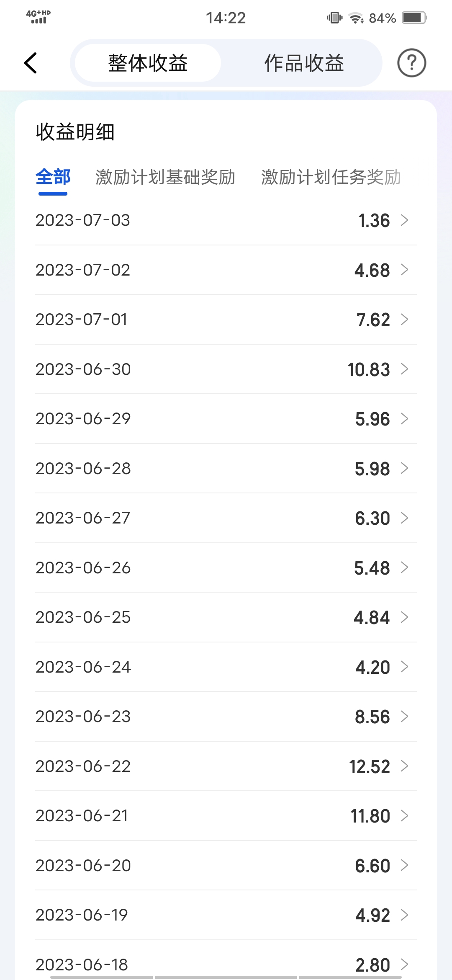Screen dimensions: 452x980
Task: Select the 全部 filter tab
Action: [53, 177]
